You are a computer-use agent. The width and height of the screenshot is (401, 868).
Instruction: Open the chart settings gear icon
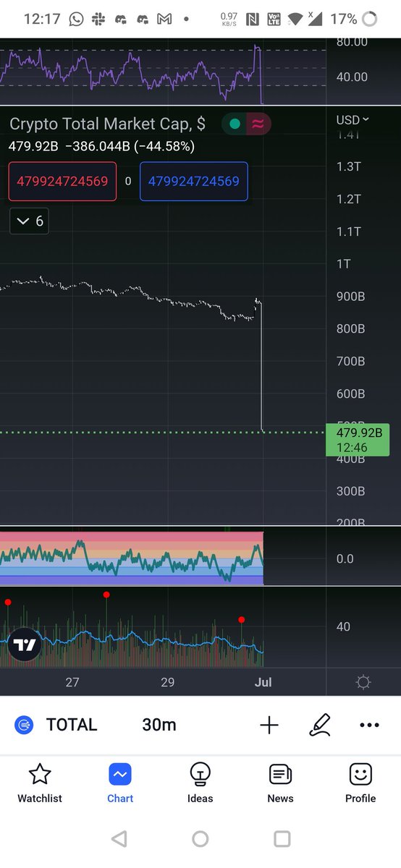[363, 682]
